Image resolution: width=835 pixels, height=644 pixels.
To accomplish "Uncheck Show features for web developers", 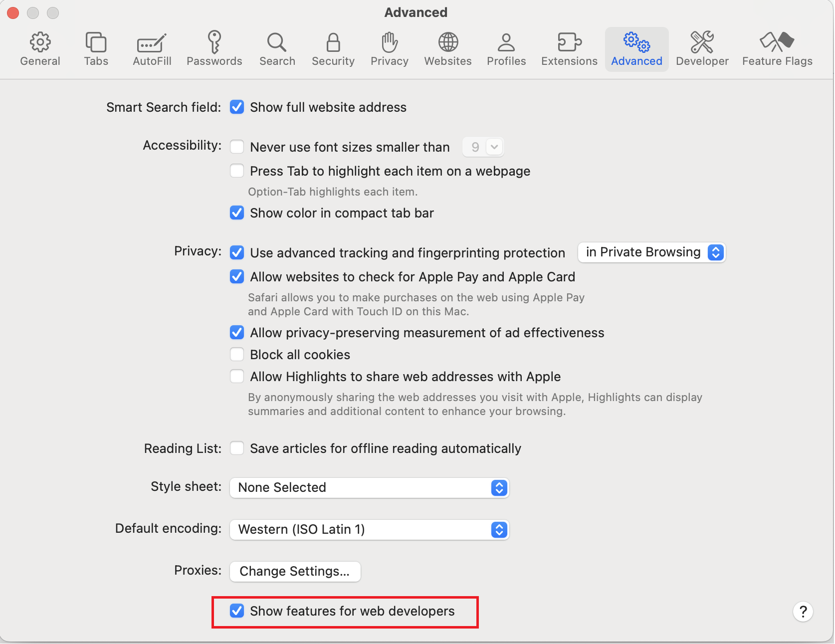I will point(237,611).
